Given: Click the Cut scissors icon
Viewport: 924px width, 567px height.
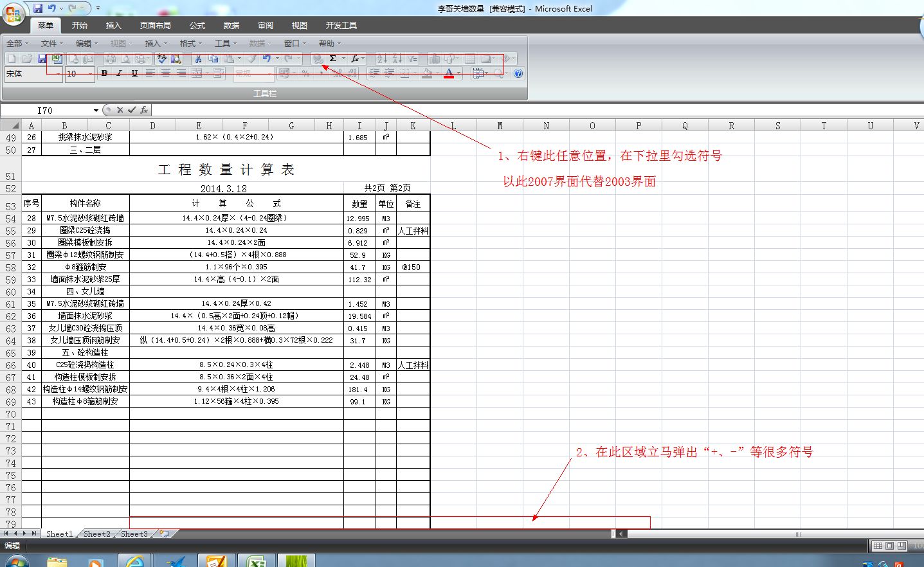Looking at the screenshot, I should coord(197,58).
